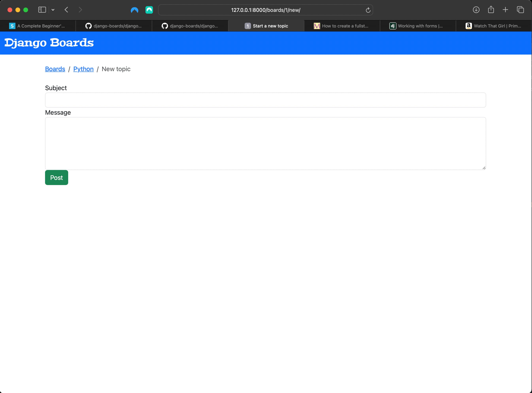Click the address bar showing 127.0.0.1:8000/boards/1/new/
The height and width of the screenshot is (393, 532).
pos(265,10)
